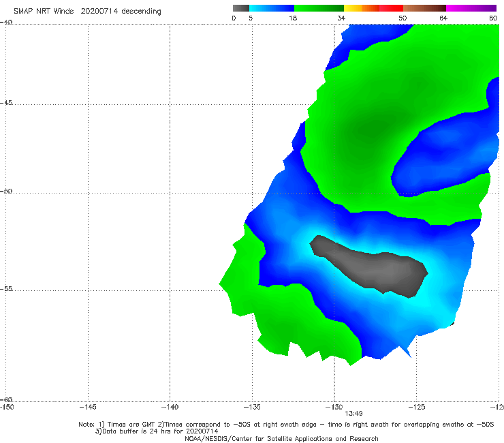
Task: Click the 'Data buffer is 24 hrs' note
Action: pos(157,431)
